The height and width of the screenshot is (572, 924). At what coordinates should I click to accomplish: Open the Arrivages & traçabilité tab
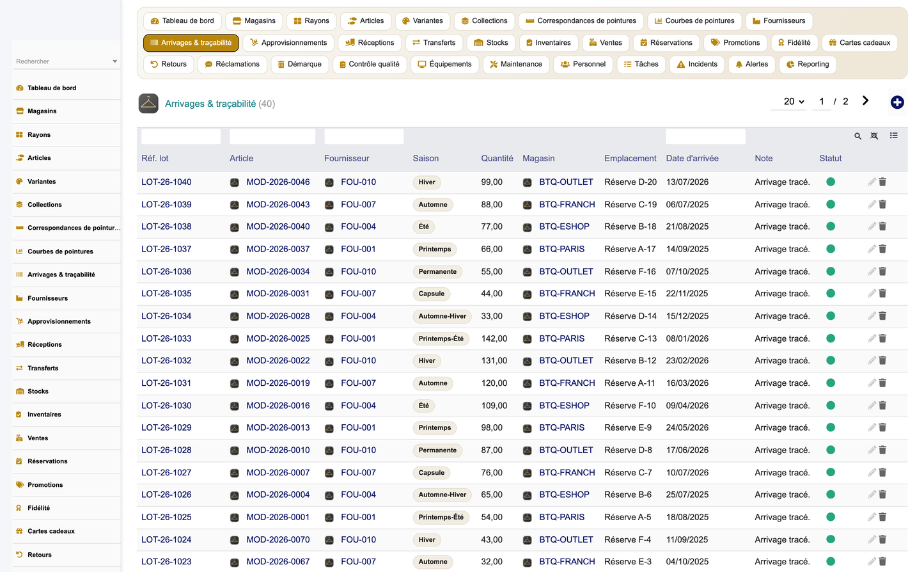pos(191,43)
